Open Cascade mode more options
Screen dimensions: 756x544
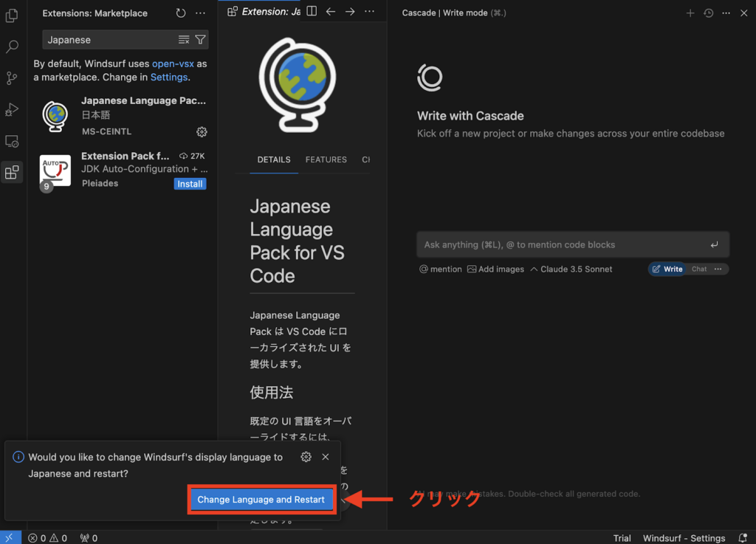tap(718, 269)
